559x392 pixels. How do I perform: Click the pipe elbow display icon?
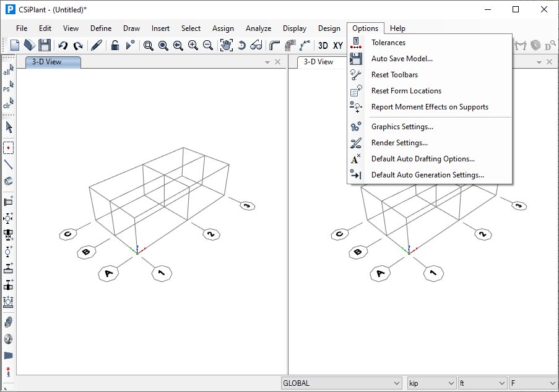(x=274, y=46)
